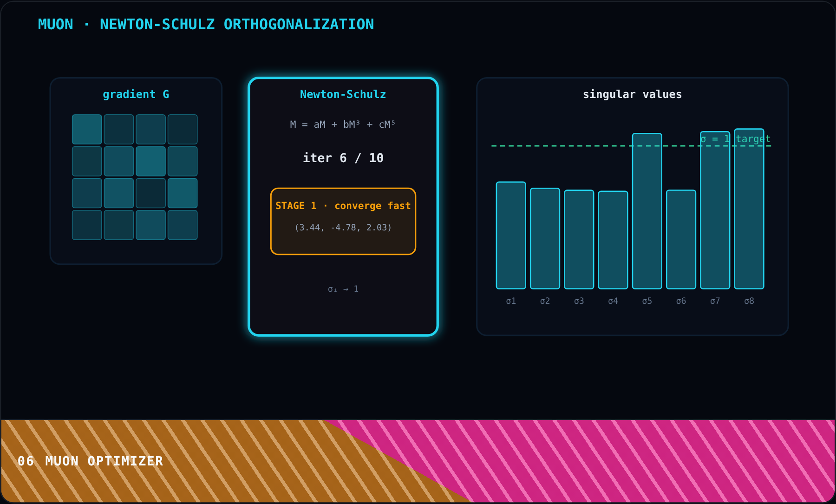Select the bar above the σ1 label
This screenshot has height=504, width=836.
[x=511, y=236]
